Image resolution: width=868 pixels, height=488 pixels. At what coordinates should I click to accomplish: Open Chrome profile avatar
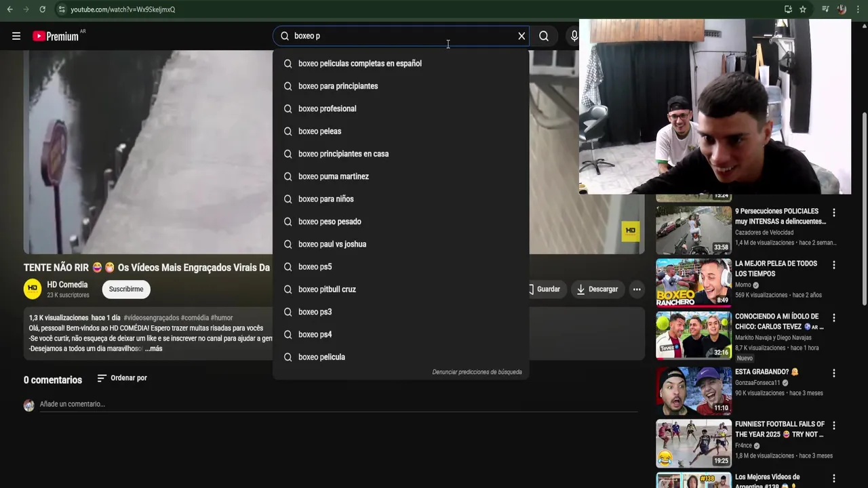tap(842, 9)
